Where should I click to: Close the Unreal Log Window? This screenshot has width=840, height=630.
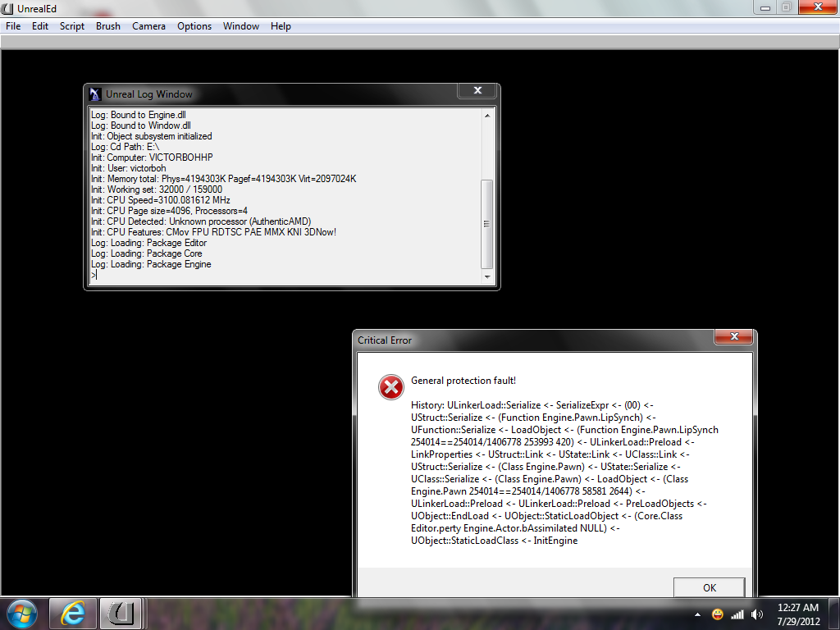[477, 91]
